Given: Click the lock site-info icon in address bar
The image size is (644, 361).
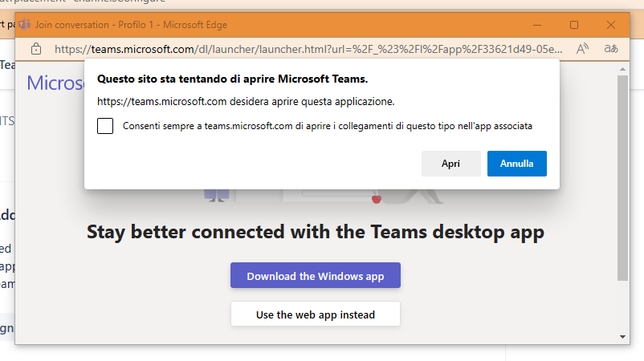Looking at the screenshot, I should click(x=36, y=49).
